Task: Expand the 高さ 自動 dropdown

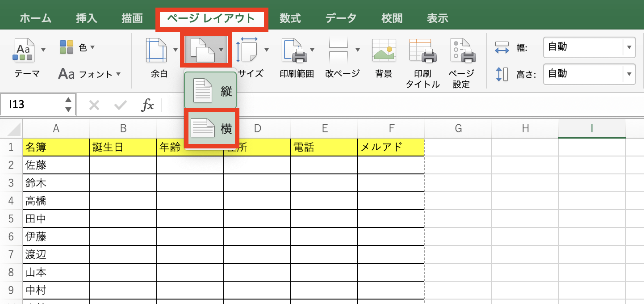Action: pos(630,74)
